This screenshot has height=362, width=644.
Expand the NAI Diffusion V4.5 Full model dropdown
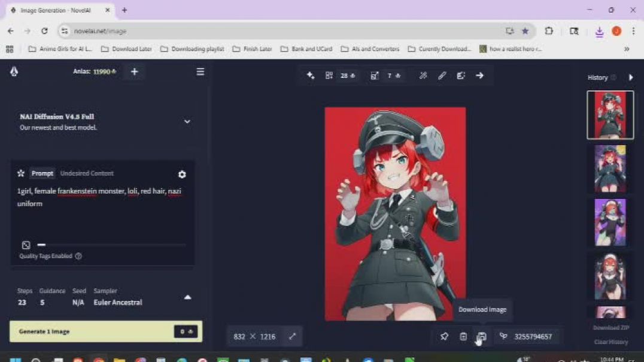tap(187, 122)
